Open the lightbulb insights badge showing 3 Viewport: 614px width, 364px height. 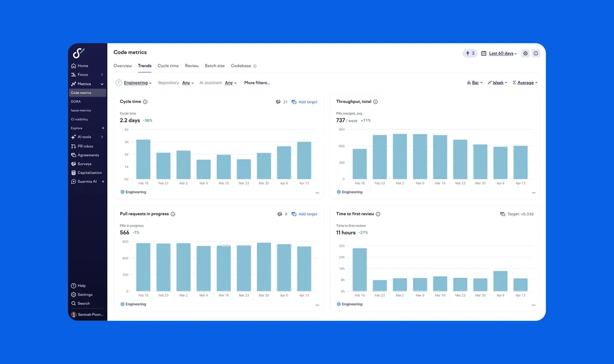pyautogui.click(x=470, y=53)
